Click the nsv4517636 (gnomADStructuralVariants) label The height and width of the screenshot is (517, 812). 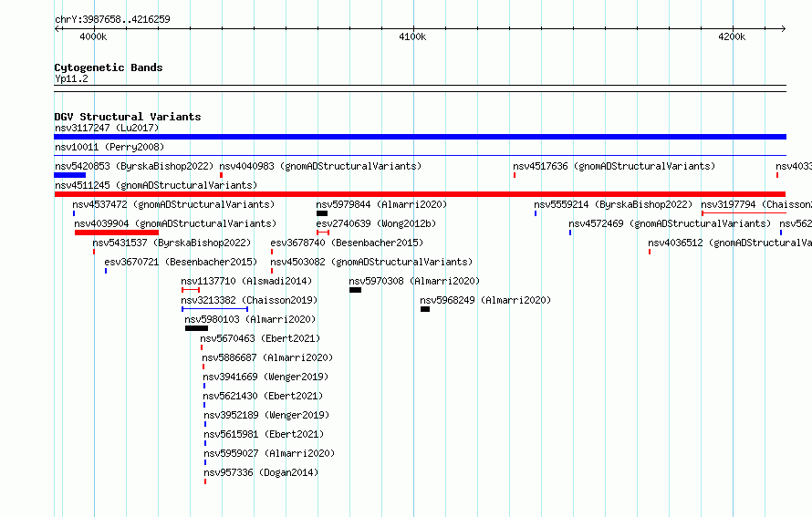tap(614, 166)
